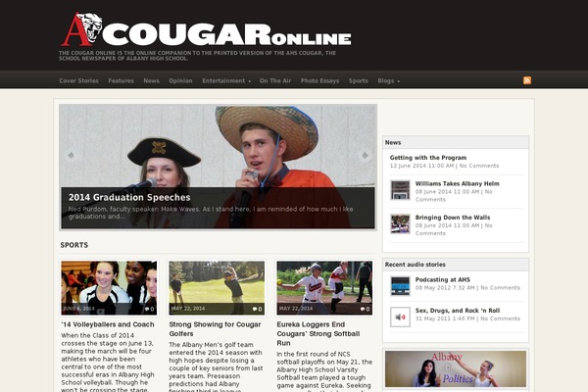Open the Features section
Image resolution: width=588 pixels, height=392 pixels.
121,80
